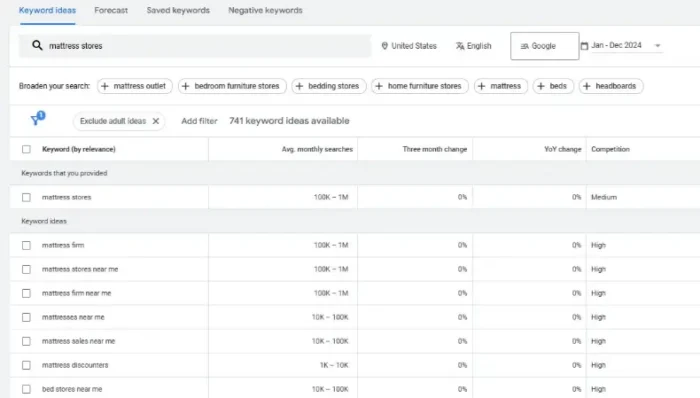This screenshot has width=700, height=398.
Task: Sort by YoY change column
Action: coord(562,149)
